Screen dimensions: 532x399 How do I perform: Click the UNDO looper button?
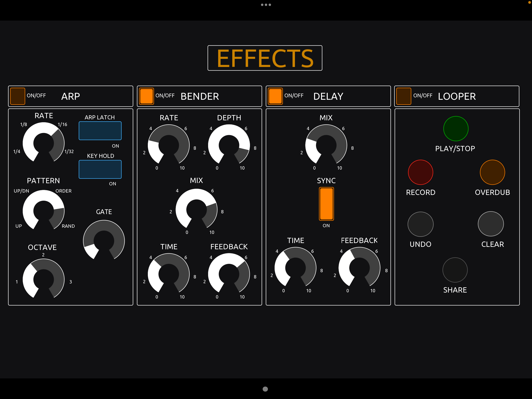point(420,224)
